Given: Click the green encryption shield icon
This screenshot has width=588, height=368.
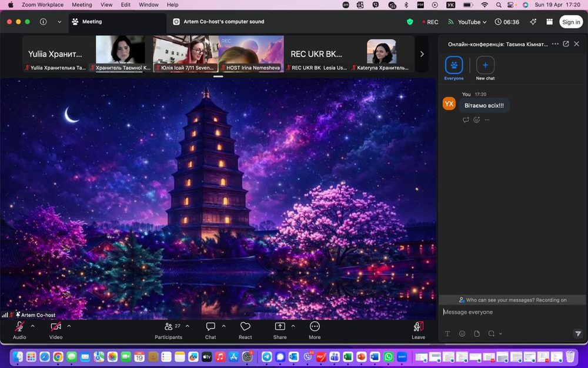Looking at the screenshot, I should tap(410, 22).
